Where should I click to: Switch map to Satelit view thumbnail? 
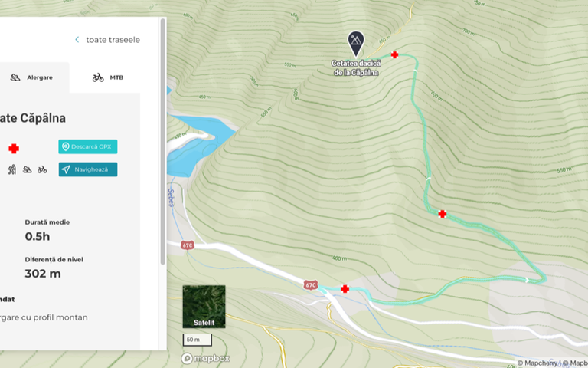tap(204, 307)
